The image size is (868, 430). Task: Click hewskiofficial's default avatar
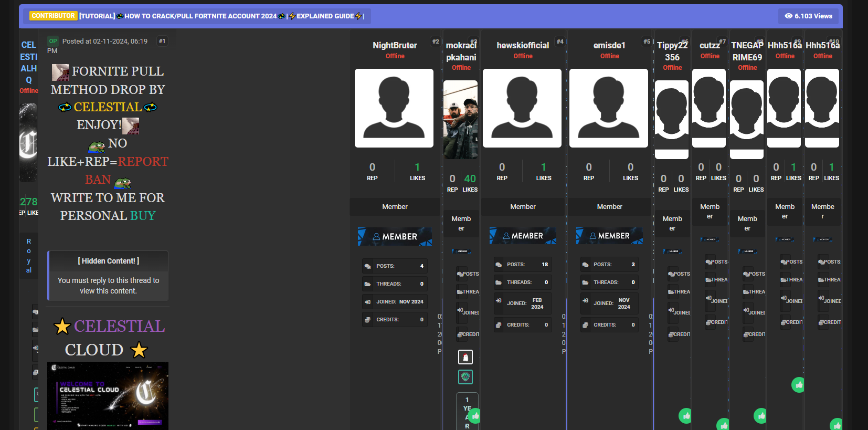coord(522,108)
